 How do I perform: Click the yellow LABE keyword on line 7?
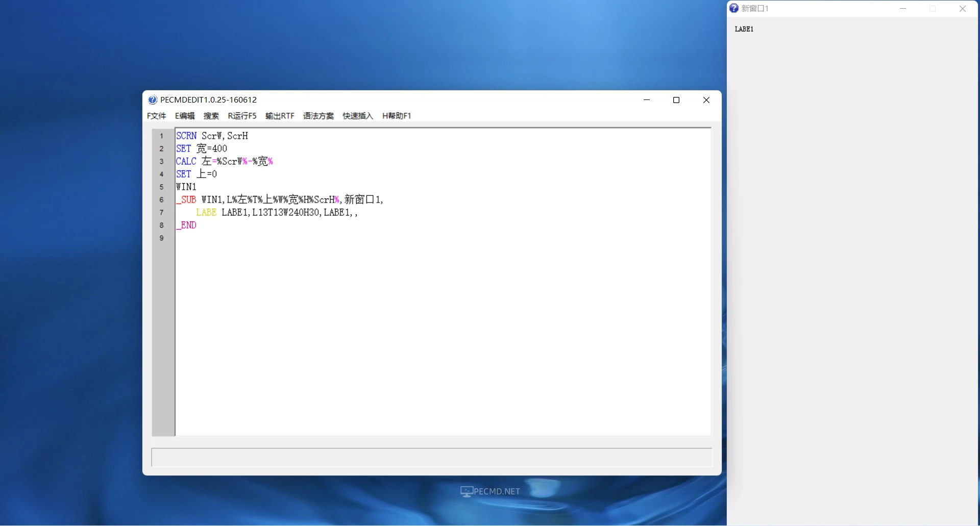coord(206,212)
